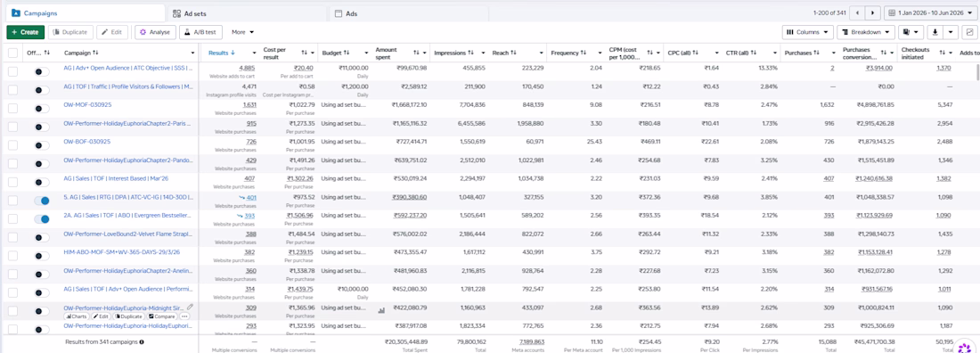This screenshot has width=980, height=353.
Task: Click the info icon beside Results from 341 campaigns
Action: coord(142,342)
